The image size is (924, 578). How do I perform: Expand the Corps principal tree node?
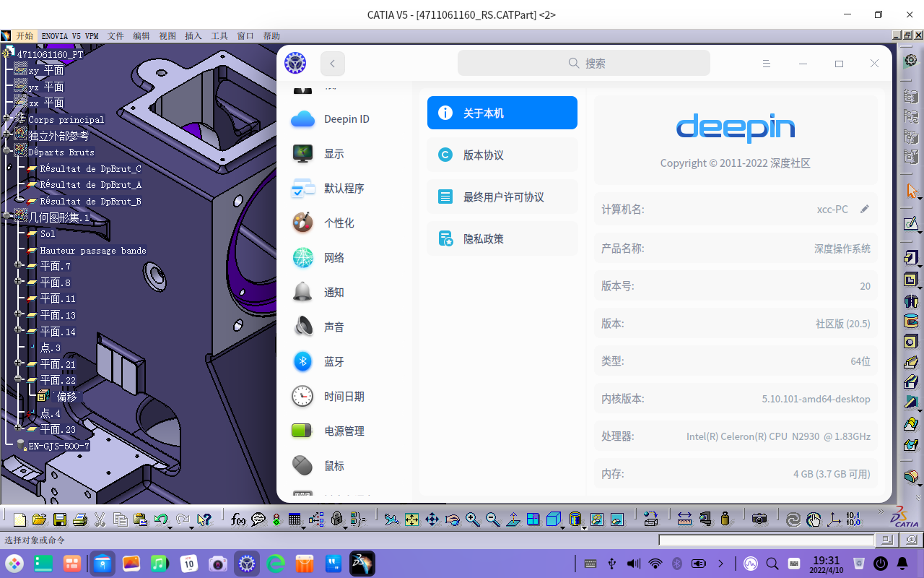click(x=6, y=118)
